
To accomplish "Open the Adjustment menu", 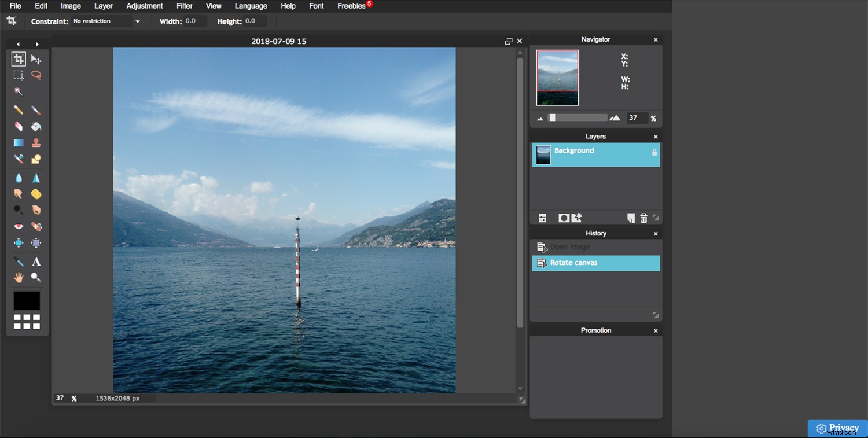I will coord(144,6).
